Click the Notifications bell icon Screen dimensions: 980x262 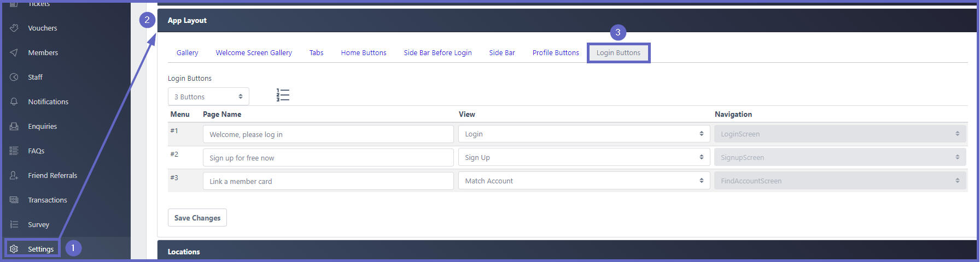coord(14,102)
